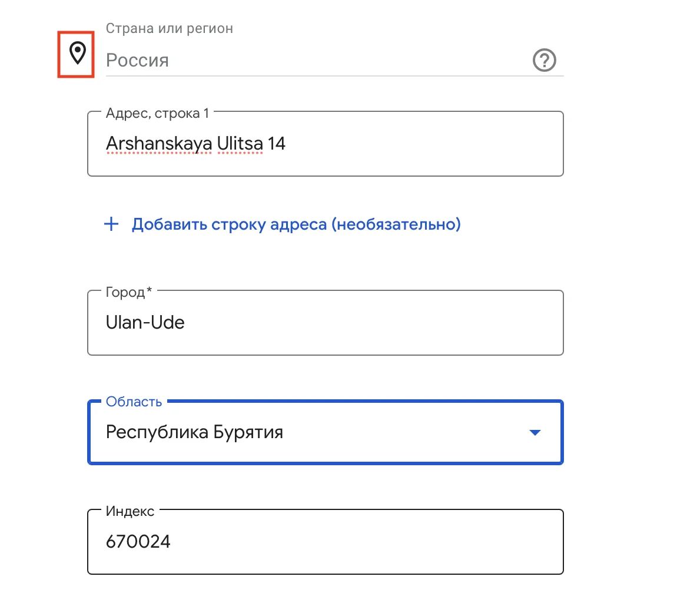Place cursor after 14 in address line

[287, 144]
